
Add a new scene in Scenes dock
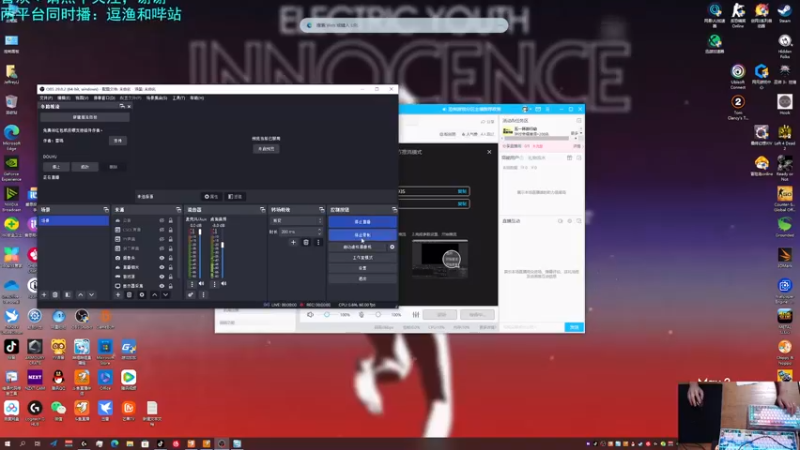pyautogui.click(x=44, y=294)
